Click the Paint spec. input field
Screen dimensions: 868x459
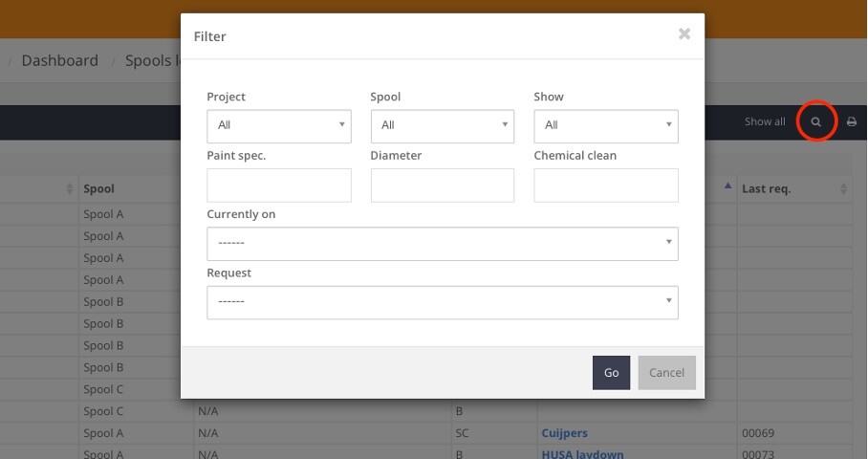(x=278, y=185)
